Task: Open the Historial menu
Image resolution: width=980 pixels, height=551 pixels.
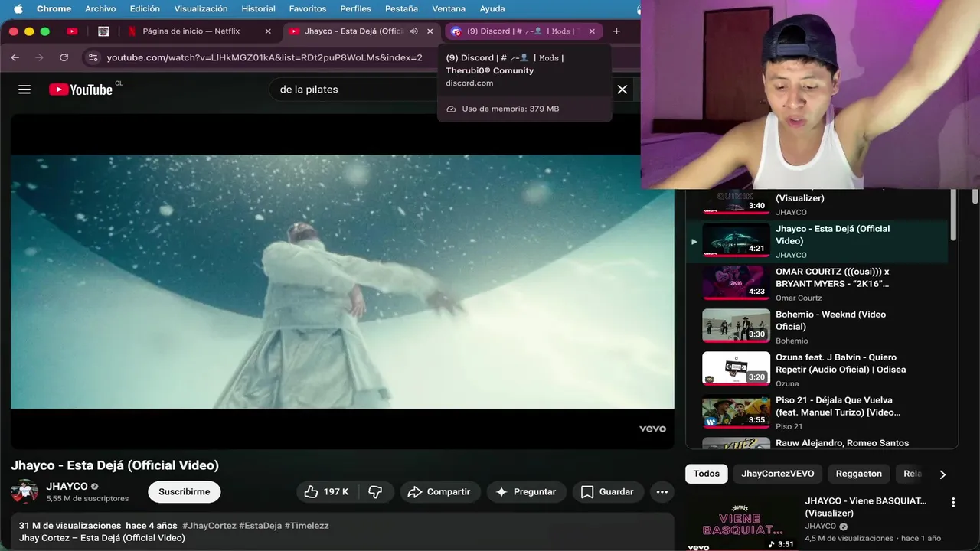Action: pos(258,8)
